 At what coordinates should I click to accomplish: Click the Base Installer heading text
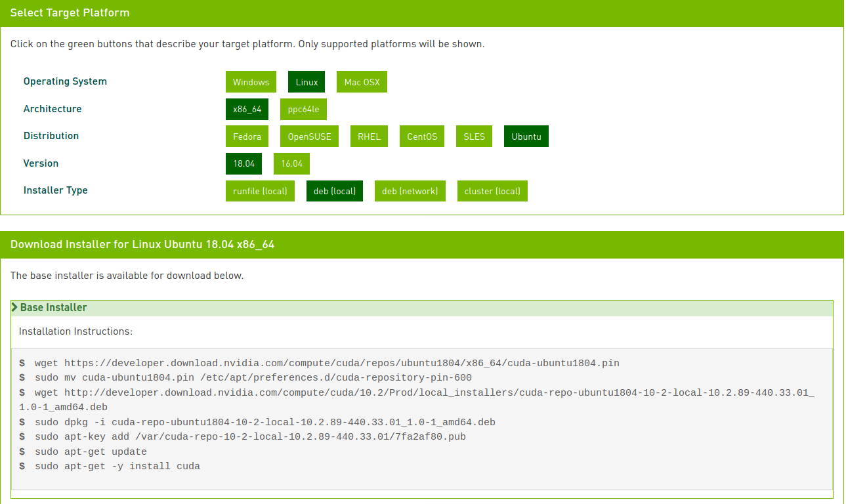[x=53, y=307]
